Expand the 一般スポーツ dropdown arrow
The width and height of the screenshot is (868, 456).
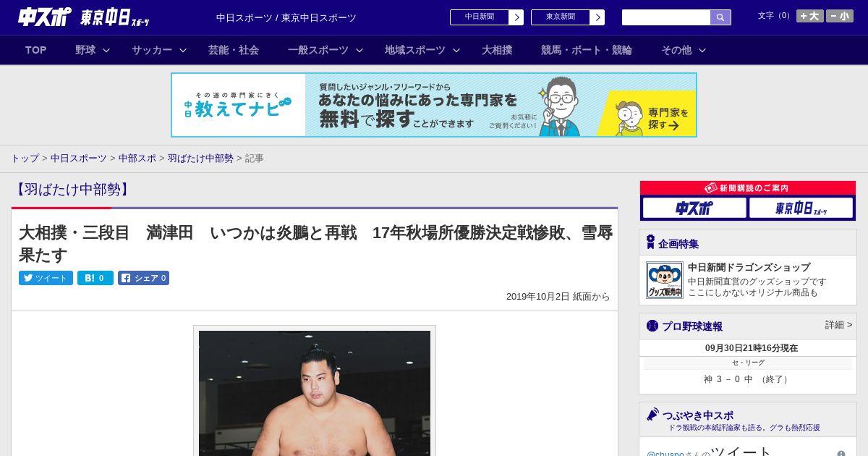359,50
